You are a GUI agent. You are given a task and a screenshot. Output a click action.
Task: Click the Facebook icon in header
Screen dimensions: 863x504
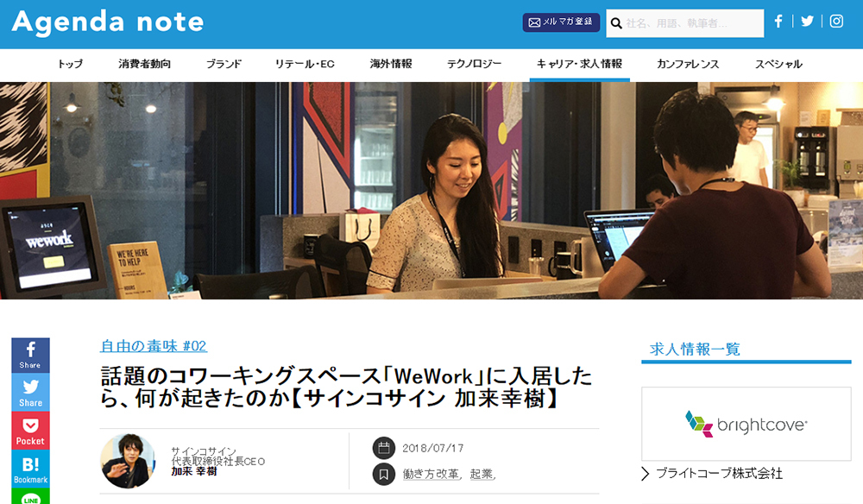coord(778,22)
